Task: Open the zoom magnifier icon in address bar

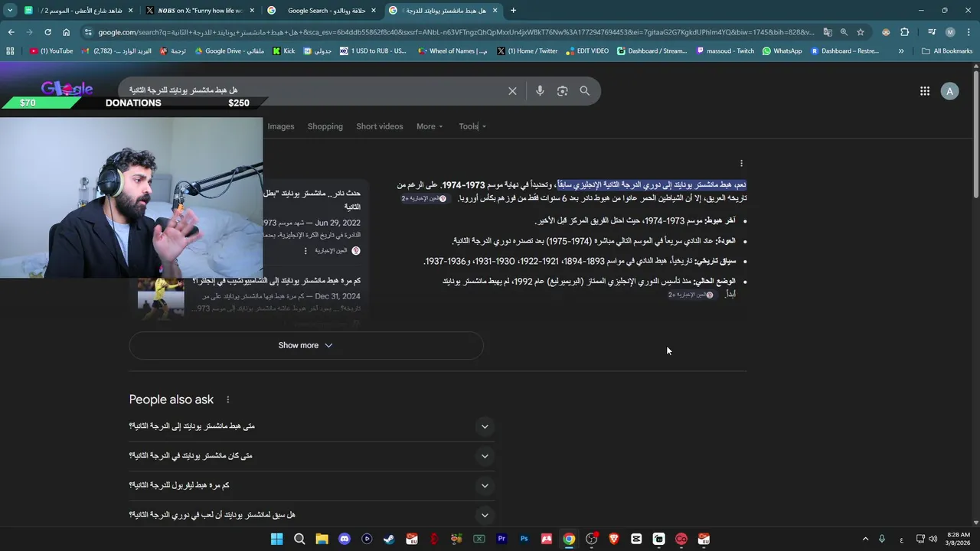Action: [x=844, y=32]
